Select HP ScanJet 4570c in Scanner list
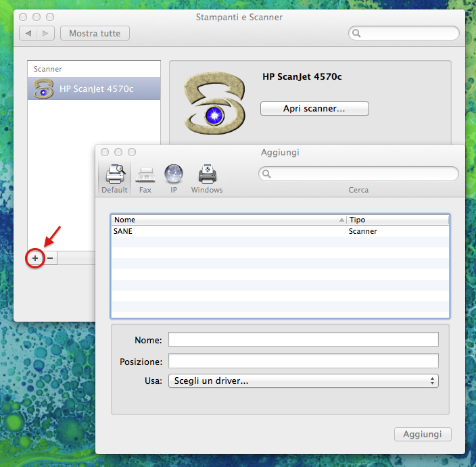This screenshot has width=476, height=467. [x=94, y=89]
